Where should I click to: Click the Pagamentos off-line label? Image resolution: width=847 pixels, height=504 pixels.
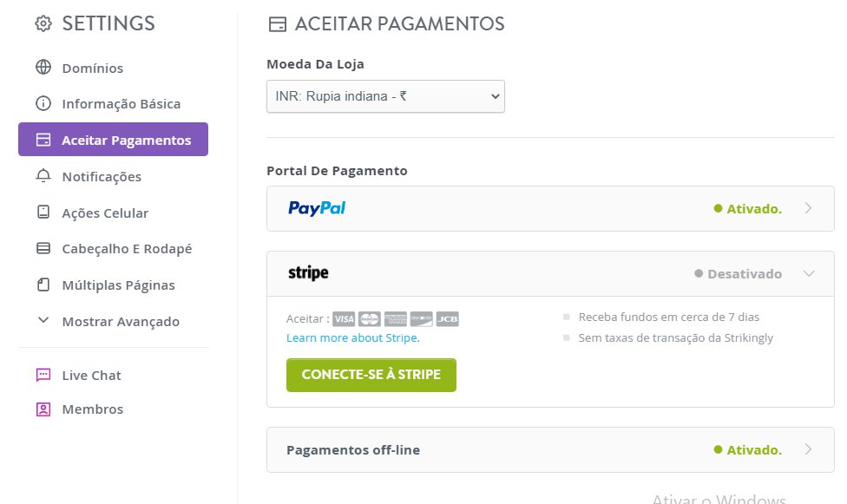coord(353,450)
